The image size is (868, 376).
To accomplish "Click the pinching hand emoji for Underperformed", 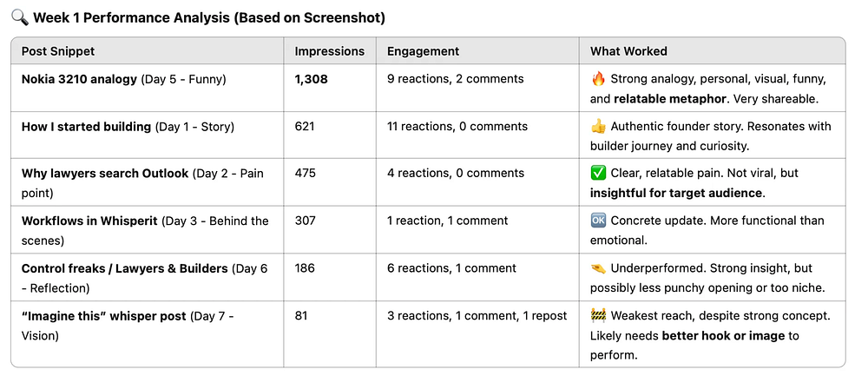I will (597, 268).
